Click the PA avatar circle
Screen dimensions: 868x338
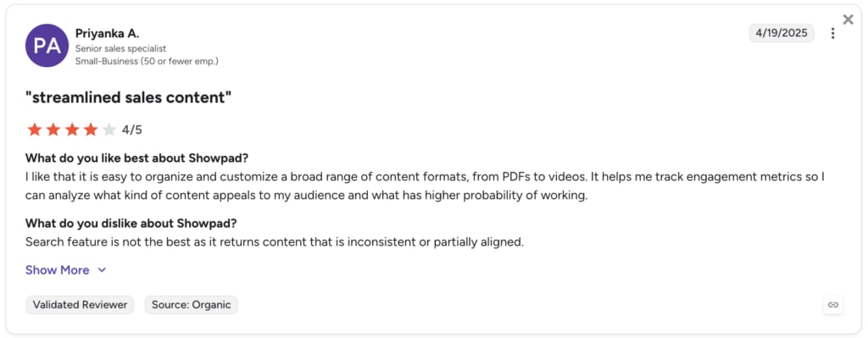pos(47,46)
